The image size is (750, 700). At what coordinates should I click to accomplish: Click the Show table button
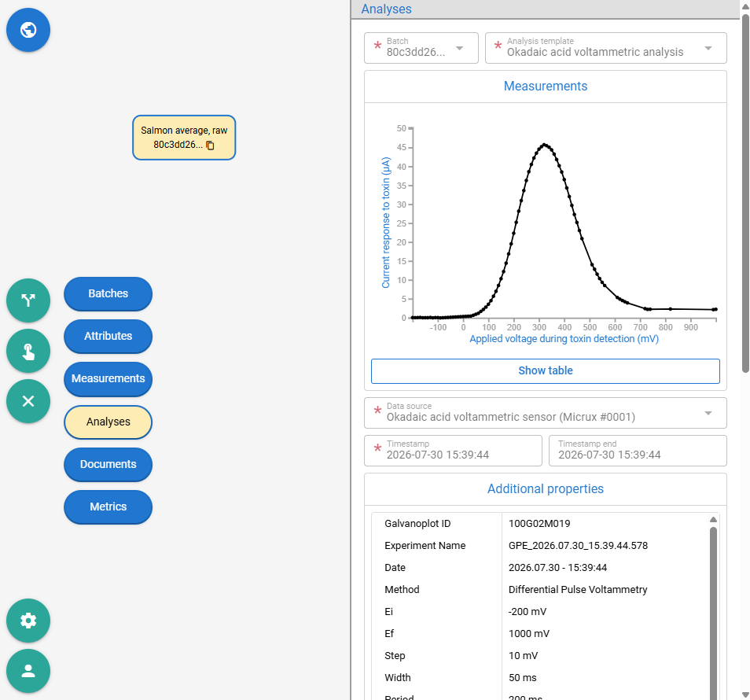pyautogui.click(x=546, y=370)
